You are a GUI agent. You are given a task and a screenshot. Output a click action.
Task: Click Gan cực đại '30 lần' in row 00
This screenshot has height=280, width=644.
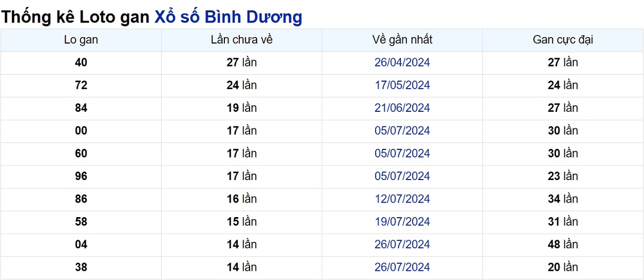pyautogui.click(x=563, y=131)
